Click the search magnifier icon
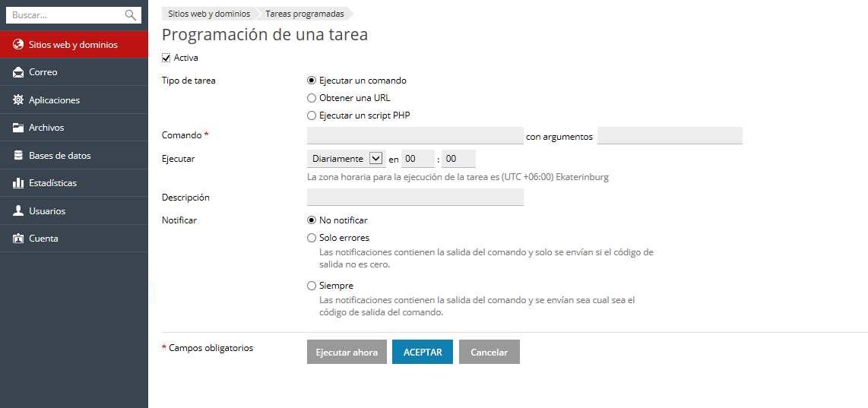The width and height of the screenshot is (868, 408). 131,15
